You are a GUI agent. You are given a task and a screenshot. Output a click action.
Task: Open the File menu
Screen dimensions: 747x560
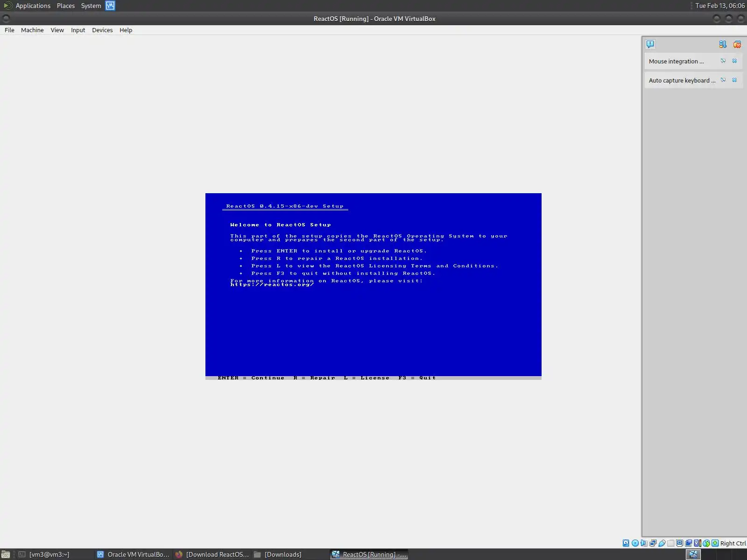[x=9, y=30]
